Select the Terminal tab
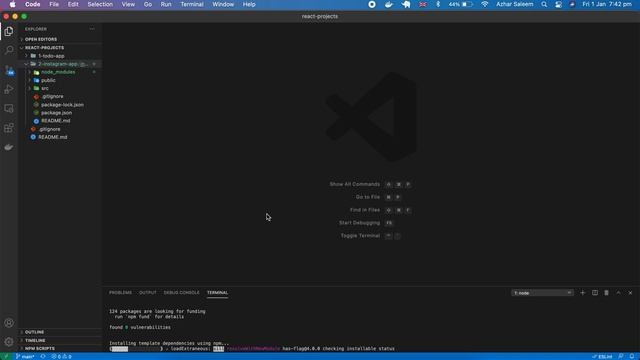Screen dimensions: 640x360 [x=218, y=293]
